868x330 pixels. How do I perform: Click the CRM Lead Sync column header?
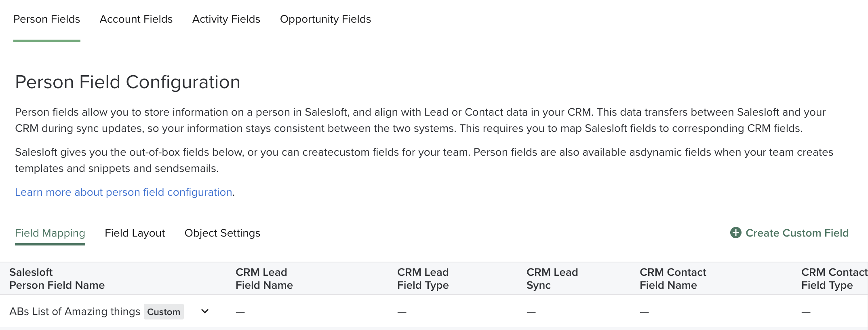552,279
